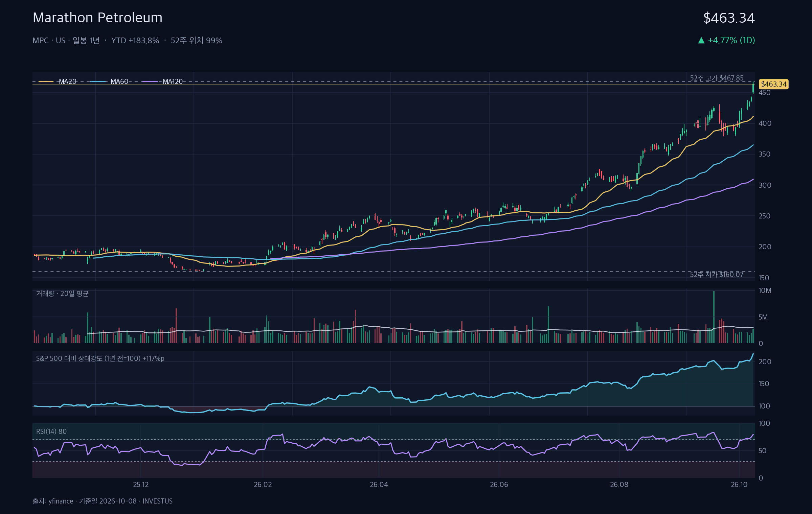Click the 52주 저가 $160.07 label
The width and height of the screenshot is (812, 514).
pyautogui.click(x=717, y=274)
